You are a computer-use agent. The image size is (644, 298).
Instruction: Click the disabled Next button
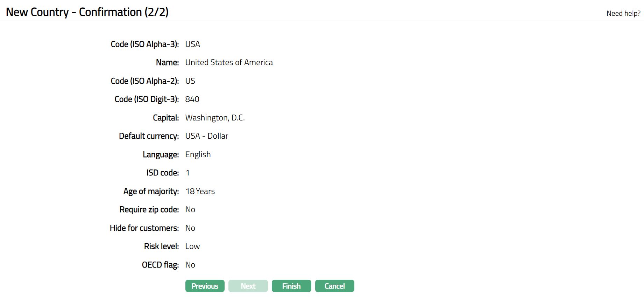(248, 286)
